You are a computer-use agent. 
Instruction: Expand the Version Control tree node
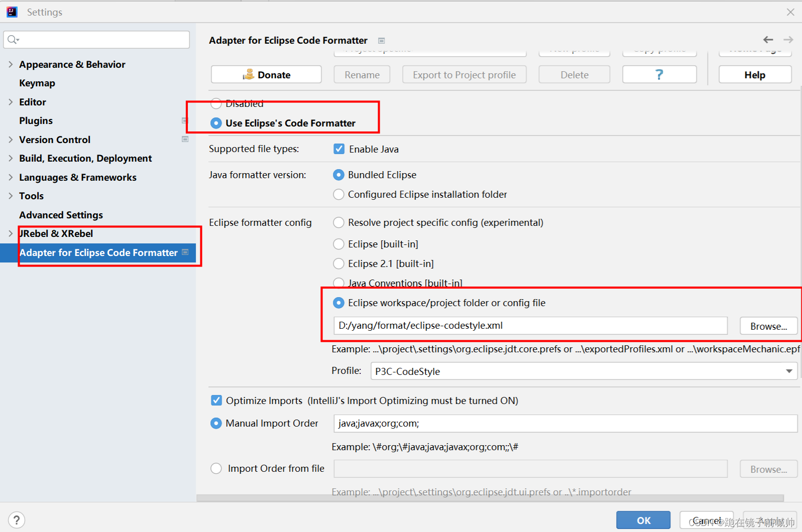11,140
